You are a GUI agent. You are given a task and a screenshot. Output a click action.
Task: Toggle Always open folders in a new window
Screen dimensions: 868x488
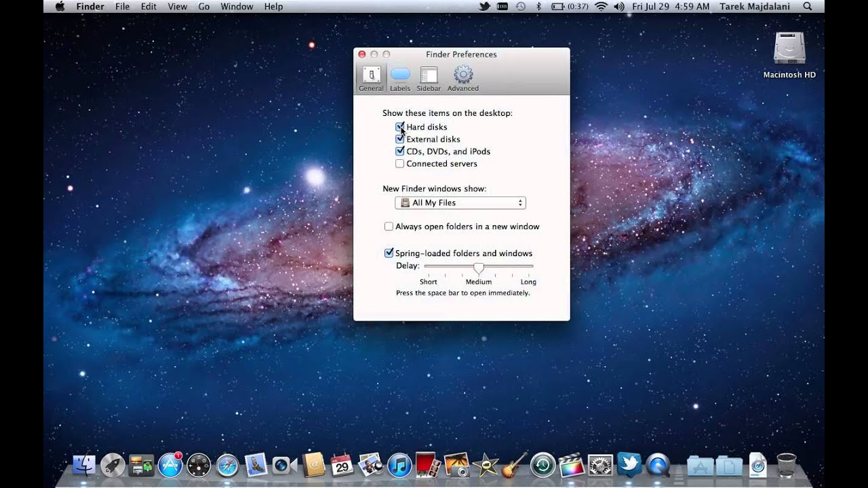pos(389,226)
